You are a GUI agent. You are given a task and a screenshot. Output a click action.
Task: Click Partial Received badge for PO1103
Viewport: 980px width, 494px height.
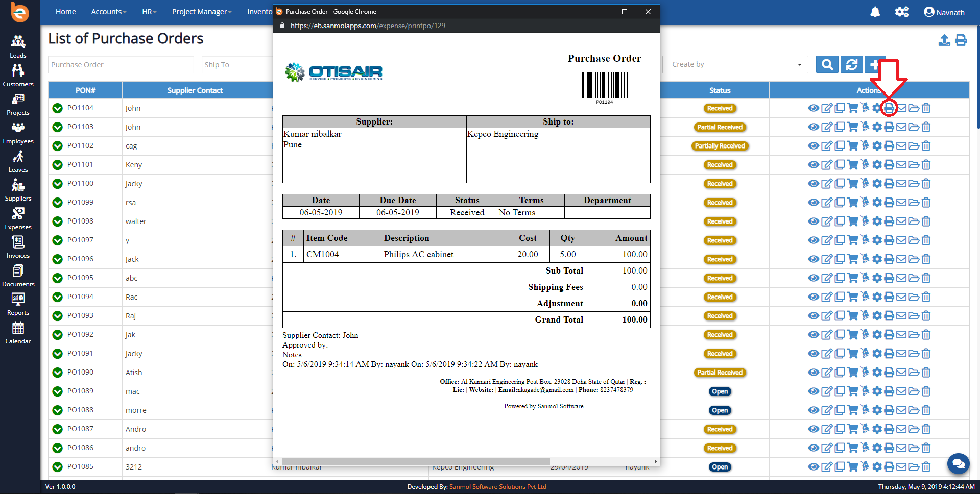click(720, 127)
